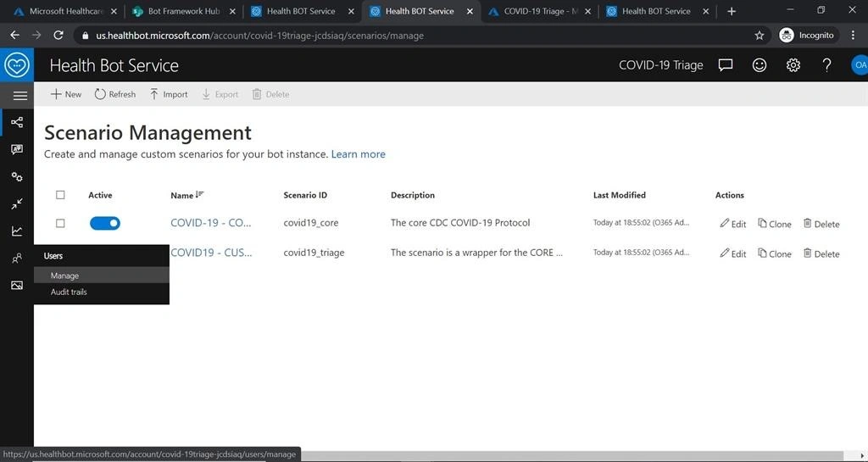Open the Configuration gears sidebar icon

tap(17, 176)
